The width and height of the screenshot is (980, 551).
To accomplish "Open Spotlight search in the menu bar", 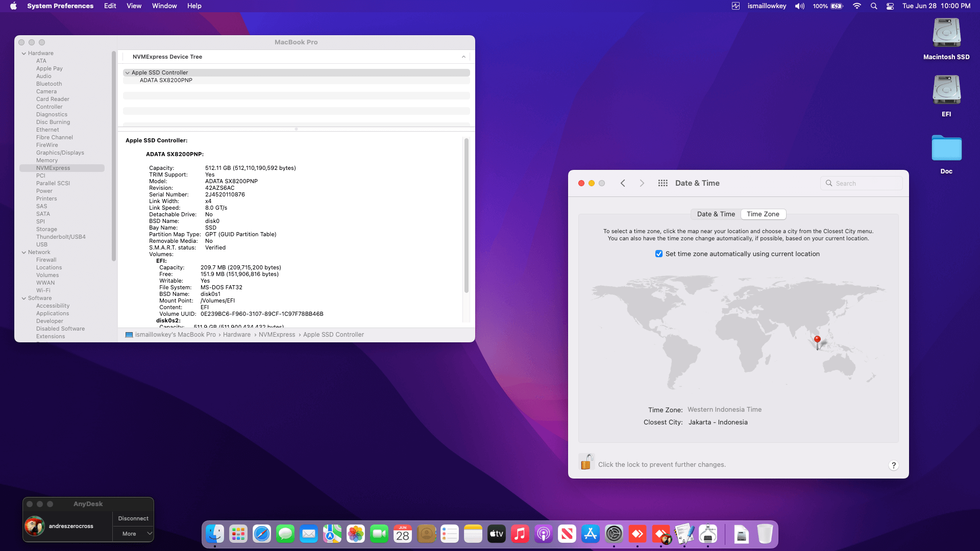I will click(874, 6).
